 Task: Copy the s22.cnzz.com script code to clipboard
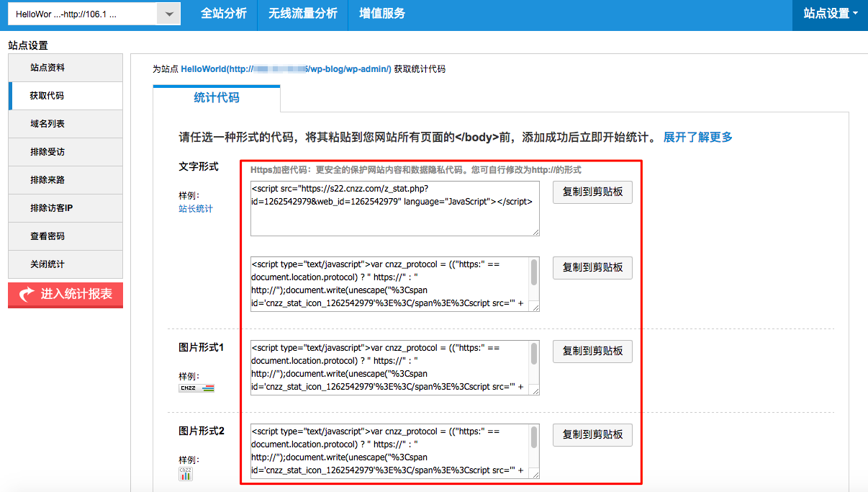click(592, 192)
